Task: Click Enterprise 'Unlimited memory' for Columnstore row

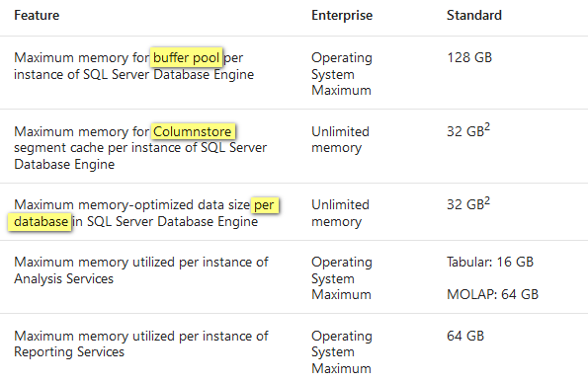Action: tap(340, 140)
